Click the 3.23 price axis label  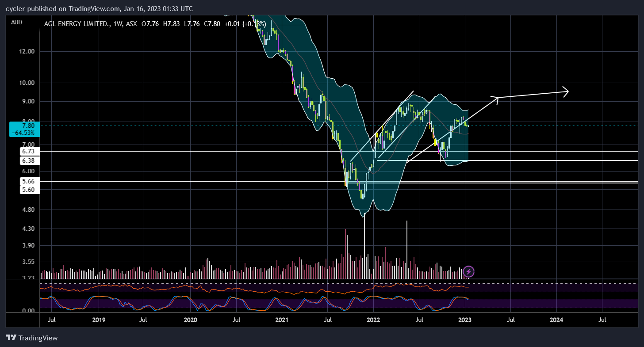(27, 278)
